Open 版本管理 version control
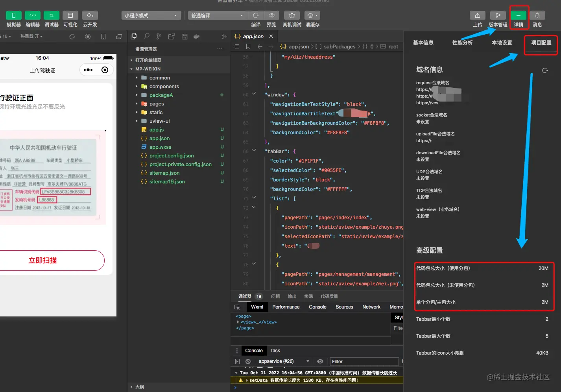Viewport: 561px width, 392px height. (x=498, y=15)
